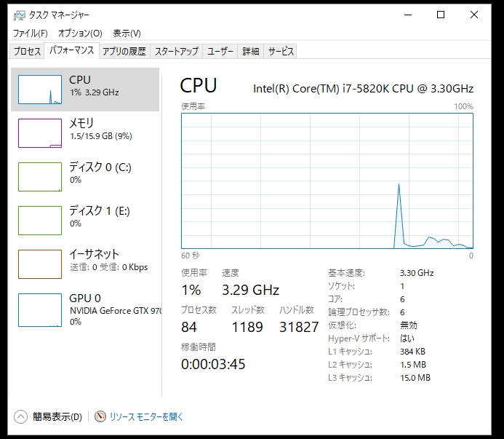Switch to the スタートアップ tab
Viewport: 504px width, 439px height.
tap(176, 51)
